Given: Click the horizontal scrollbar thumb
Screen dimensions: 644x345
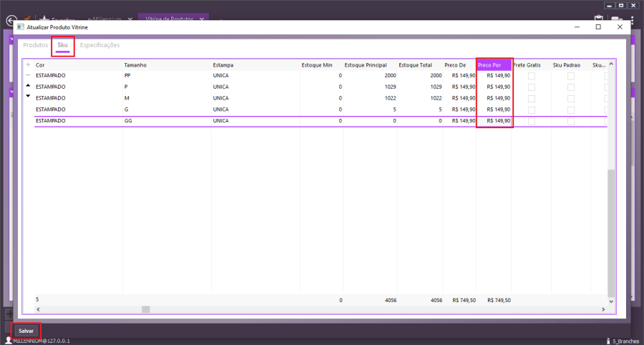Looking at the screenshot, I should [146, 309].
